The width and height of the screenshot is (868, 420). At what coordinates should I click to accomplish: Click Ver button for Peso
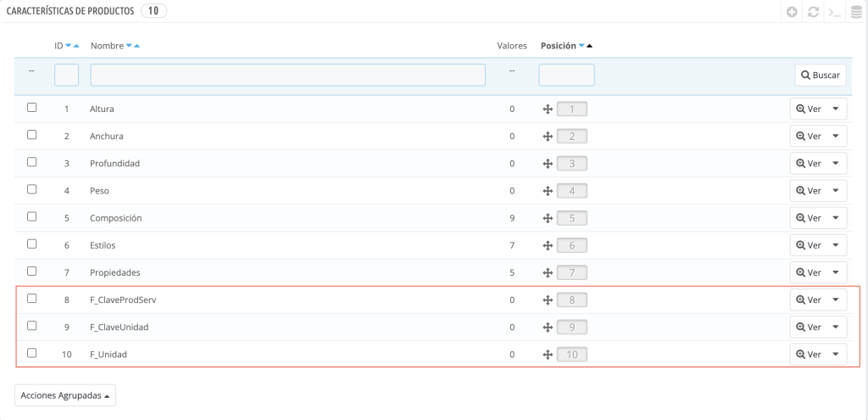(808, 191)
